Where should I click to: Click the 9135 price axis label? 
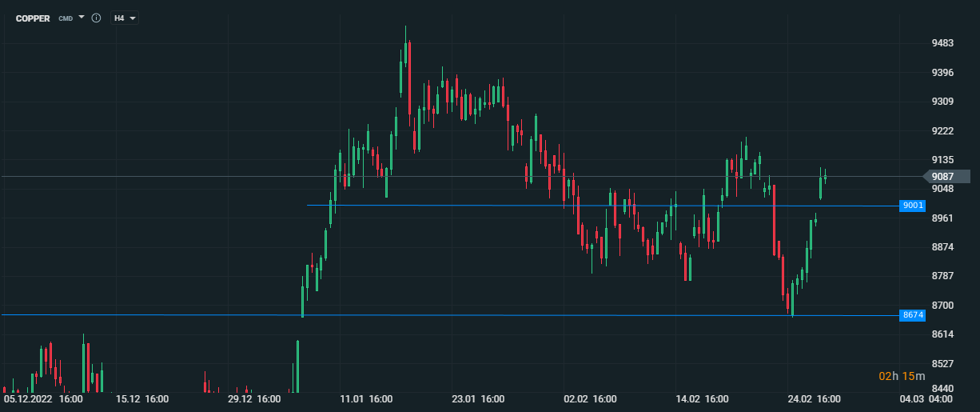[x=942, y=159]
